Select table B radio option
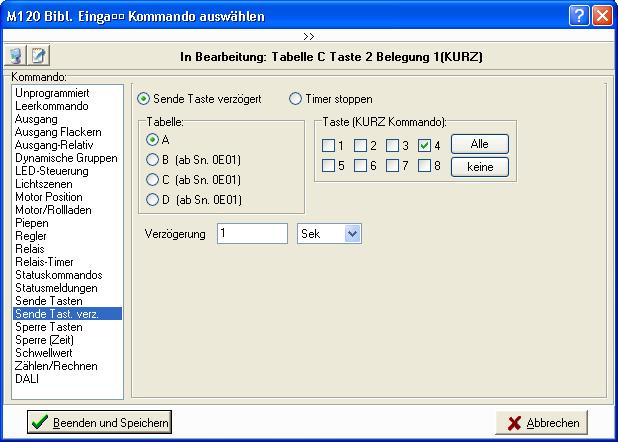 pos(152,159)
